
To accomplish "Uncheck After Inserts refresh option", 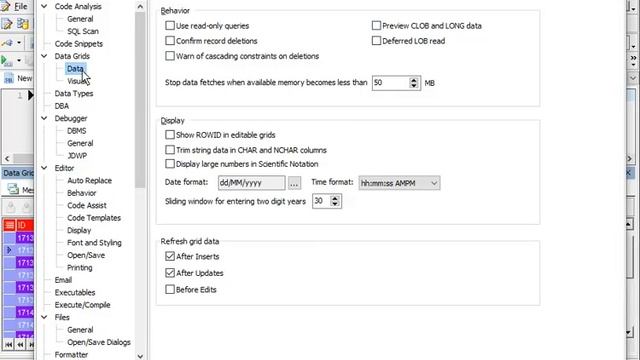I will click(170, 256).
